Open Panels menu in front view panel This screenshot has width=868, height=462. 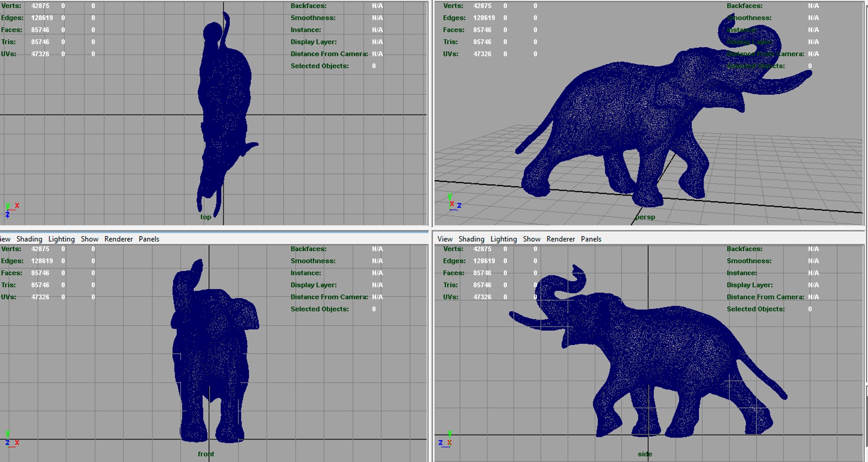(x=149, y=239)
